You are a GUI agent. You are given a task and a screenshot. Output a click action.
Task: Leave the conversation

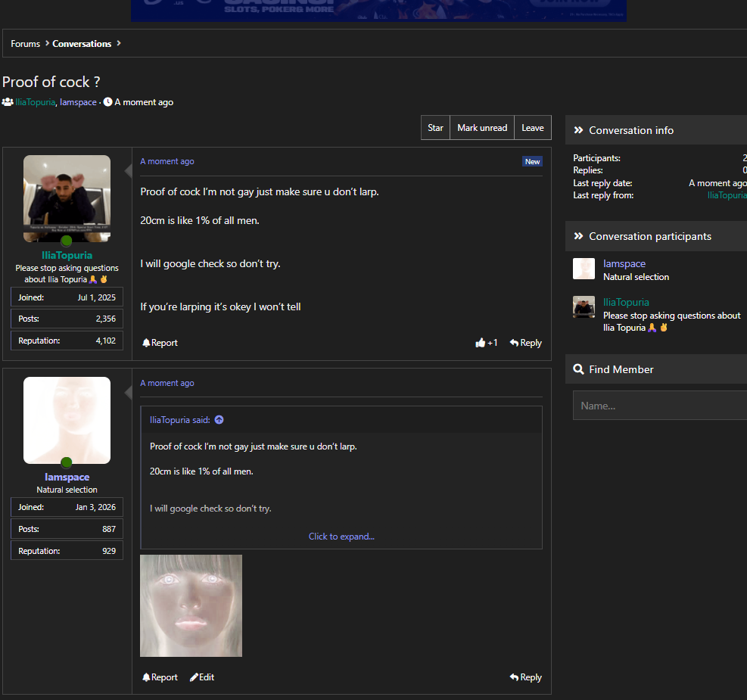click(x=533, y=128)
